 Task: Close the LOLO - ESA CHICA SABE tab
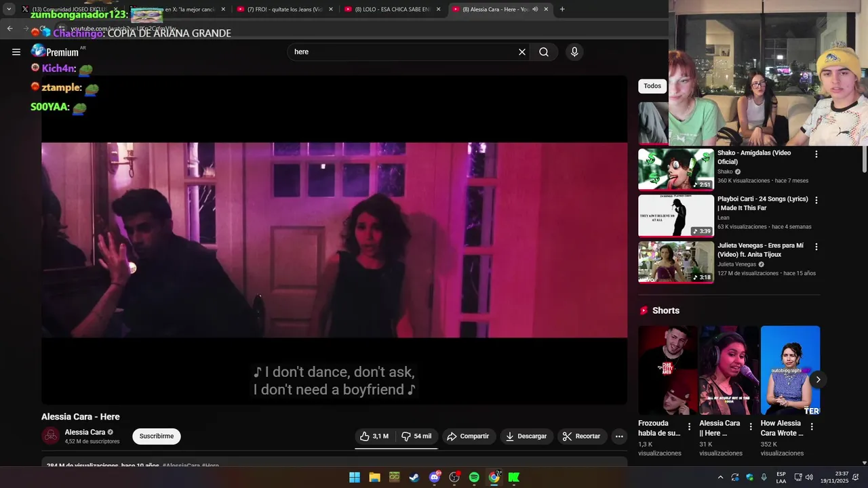click(x=439, y=9)
